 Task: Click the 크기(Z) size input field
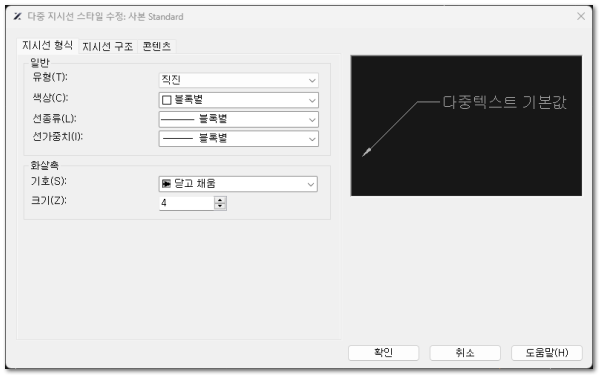tap(187, 203)
